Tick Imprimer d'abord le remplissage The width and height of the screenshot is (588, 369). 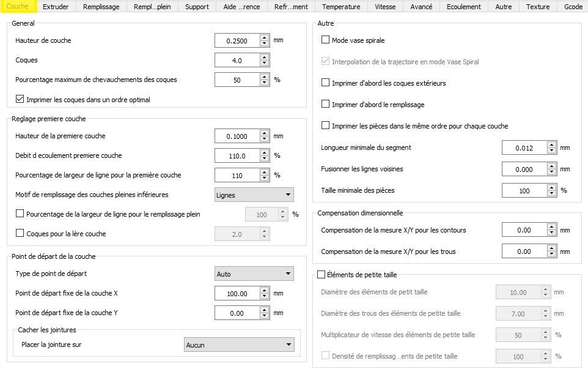[326, 105]
